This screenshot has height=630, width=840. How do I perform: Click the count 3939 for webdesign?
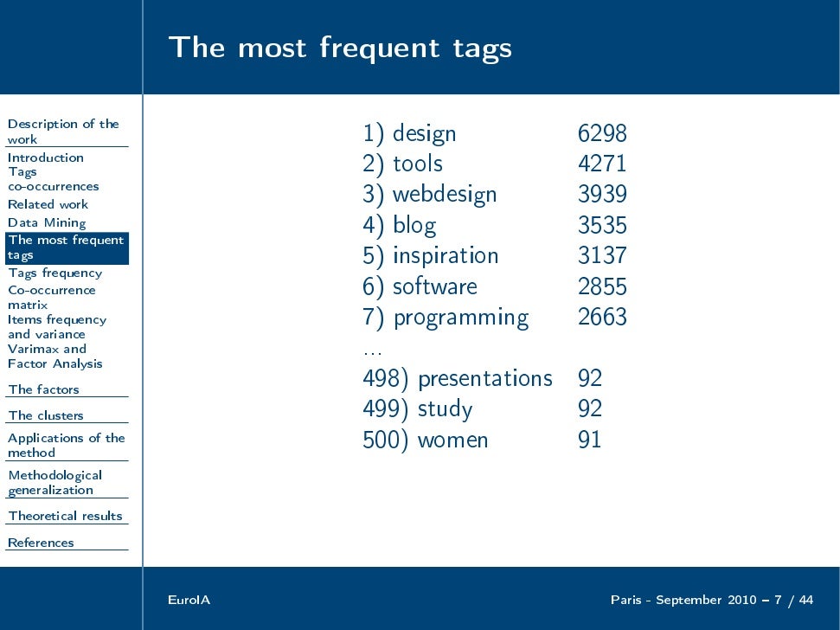(x=602, y=195)
